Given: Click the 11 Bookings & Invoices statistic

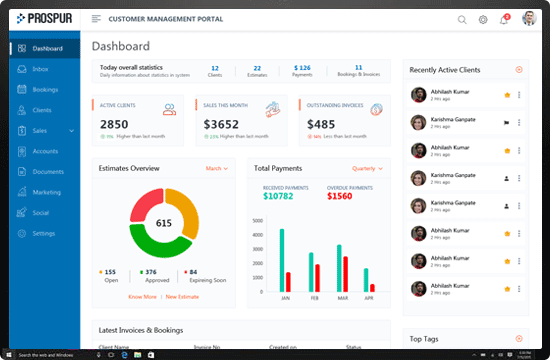Looking at the screenshot, I should click(x=358, y=71).
